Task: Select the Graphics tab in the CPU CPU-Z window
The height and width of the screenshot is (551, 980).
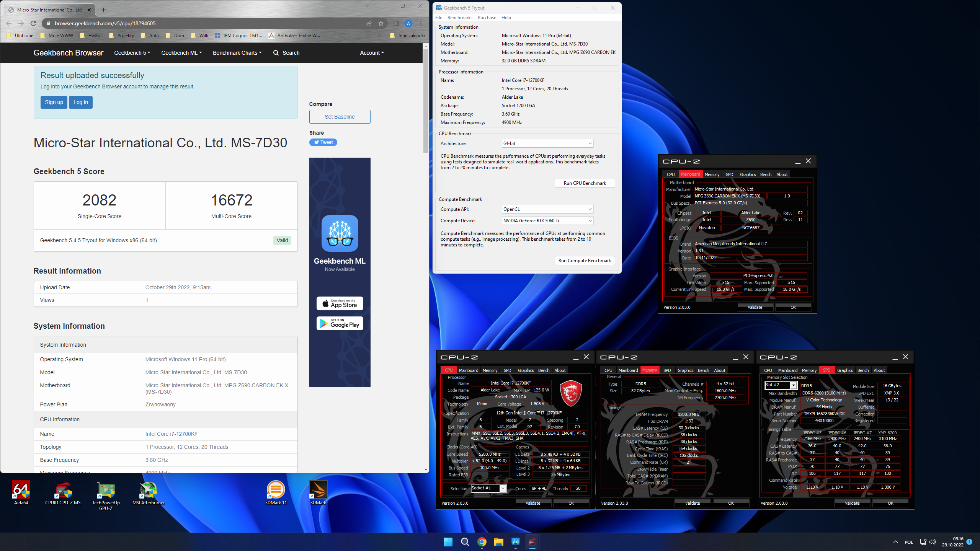Action: point(526,370)
